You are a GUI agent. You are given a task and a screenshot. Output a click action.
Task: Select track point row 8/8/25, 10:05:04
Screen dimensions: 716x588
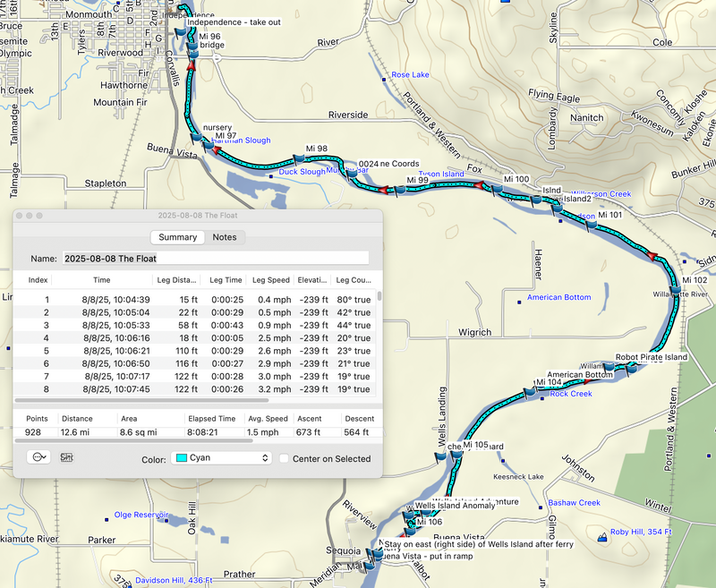(x=195, y=312)
